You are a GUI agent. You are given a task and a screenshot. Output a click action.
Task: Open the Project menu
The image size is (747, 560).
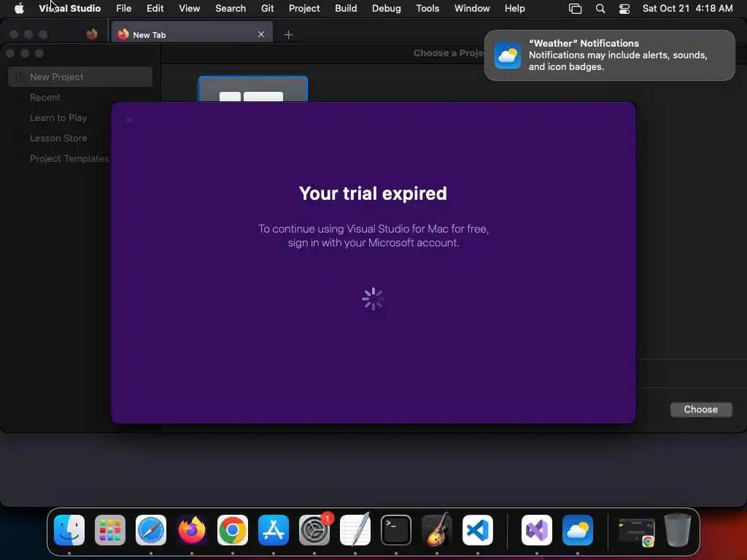click(x=304, y=8)
